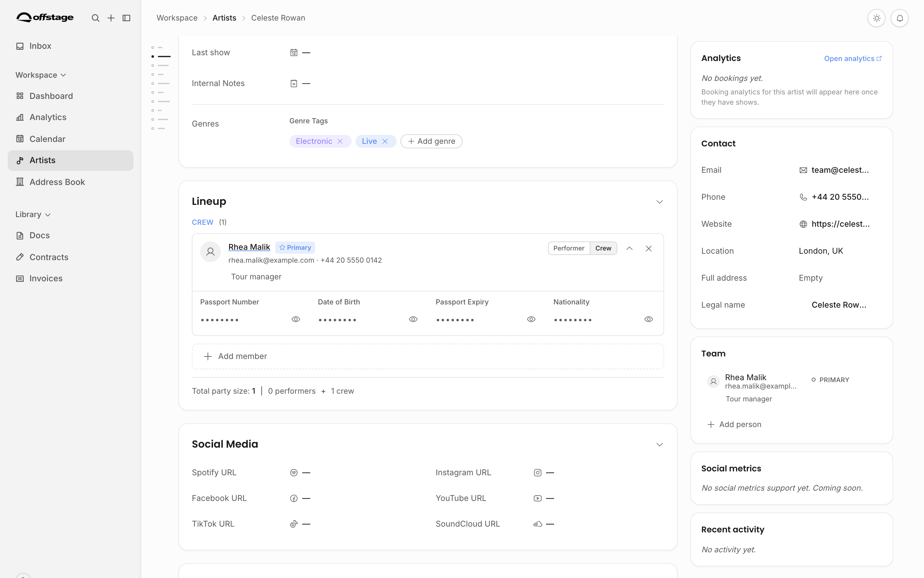
Task: Click Rhea Malik in Team card
Action: [745, 377]
